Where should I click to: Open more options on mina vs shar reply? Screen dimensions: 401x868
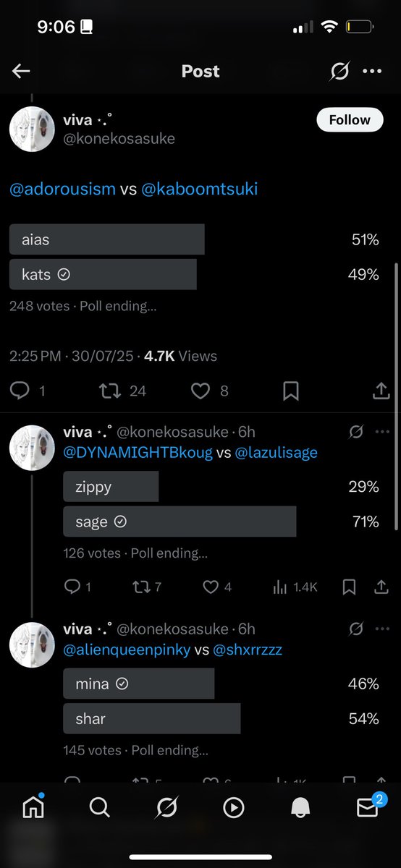[382, 629]
